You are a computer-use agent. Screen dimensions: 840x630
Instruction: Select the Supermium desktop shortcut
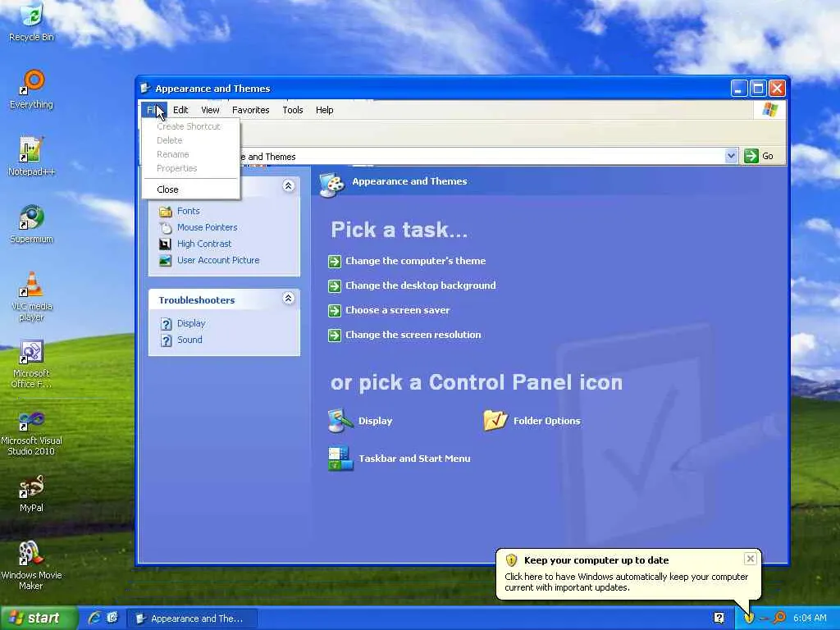(31, 224)
